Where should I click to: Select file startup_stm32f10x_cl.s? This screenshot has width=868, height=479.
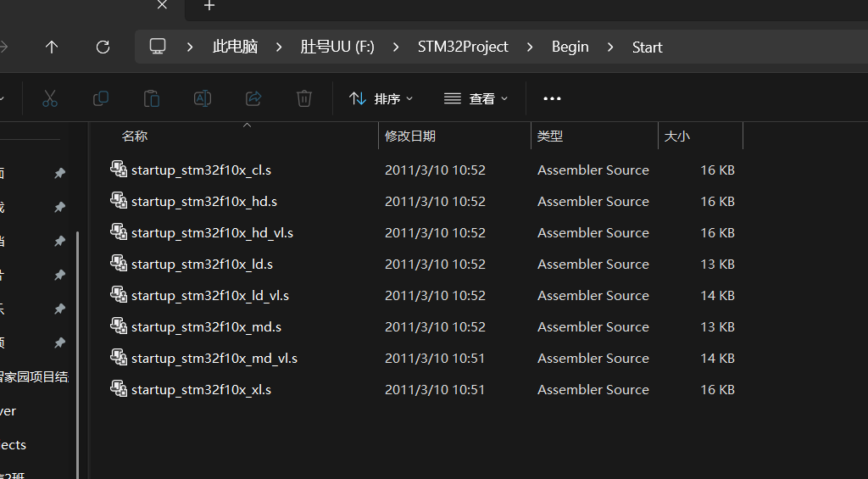point(201,170)
